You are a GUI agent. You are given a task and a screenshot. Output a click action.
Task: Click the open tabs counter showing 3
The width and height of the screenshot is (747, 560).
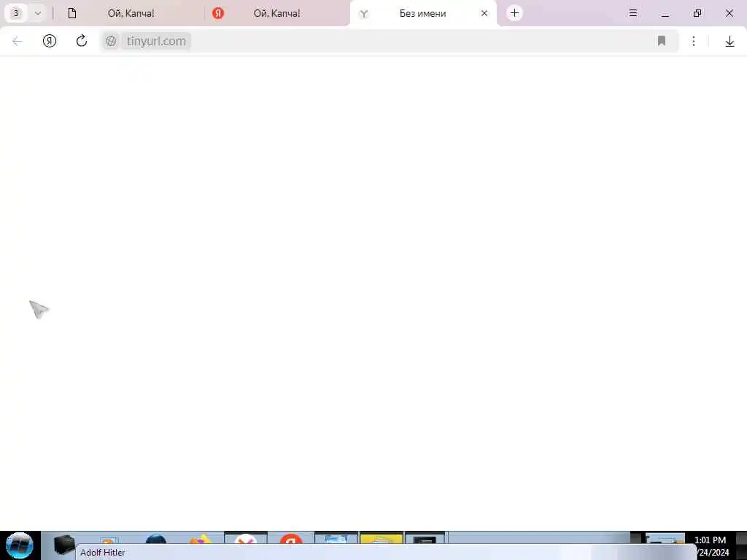(x=16, y=13)
